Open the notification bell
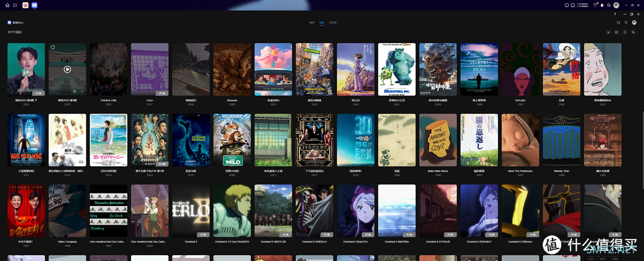The height and width of the screenshot is (261, 644). [602, 5]
